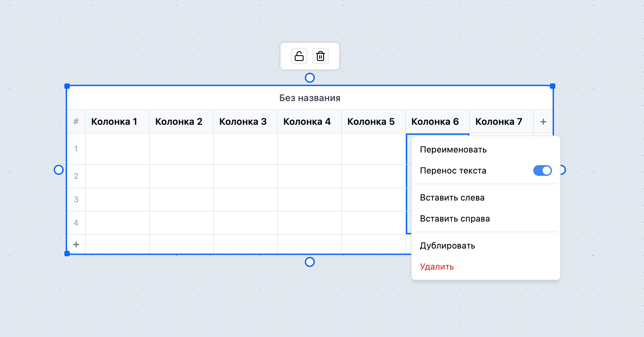Click the plus icon to add a new row

[x=76, y=244]
